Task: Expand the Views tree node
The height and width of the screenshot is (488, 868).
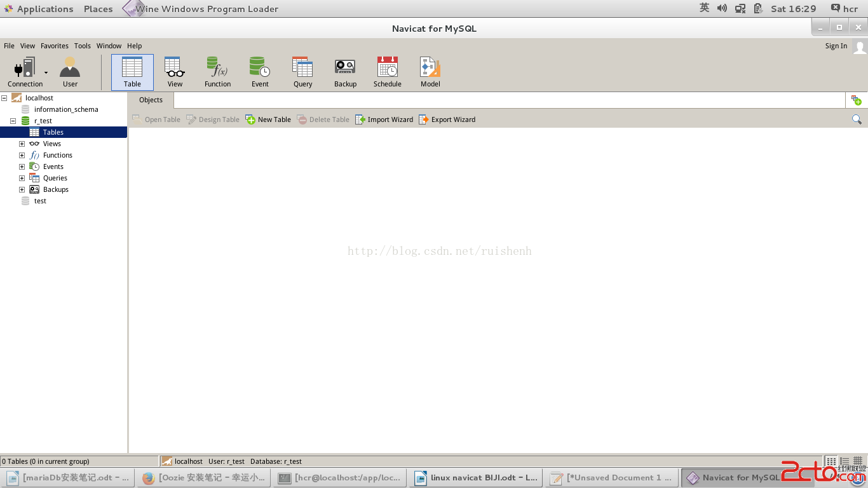Action: coord(22,144)
